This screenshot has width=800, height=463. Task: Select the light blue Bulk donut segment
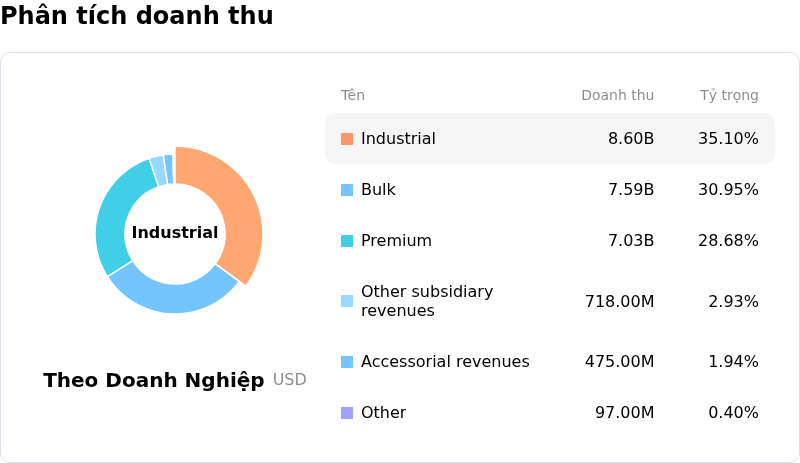coord(173,294)
